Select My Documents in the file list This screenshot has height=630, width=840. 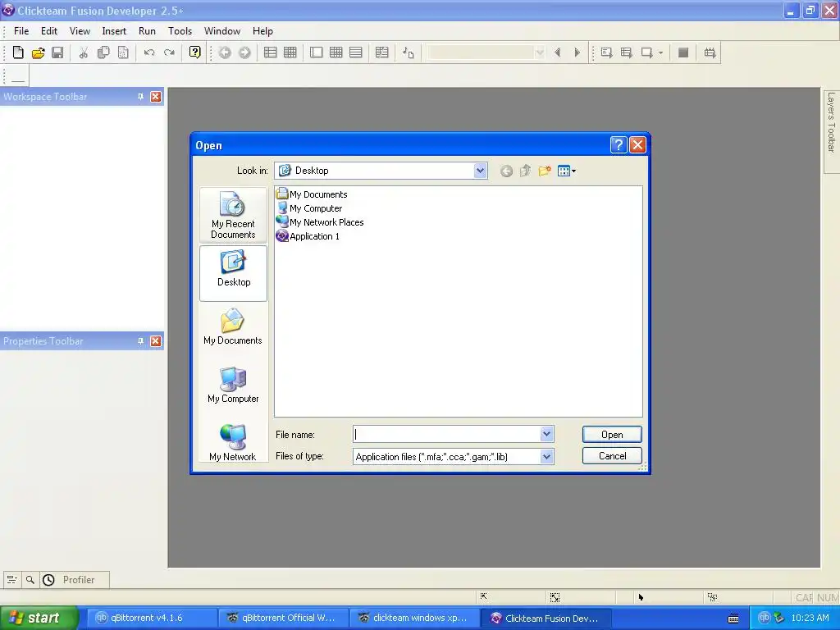(312, 194)
